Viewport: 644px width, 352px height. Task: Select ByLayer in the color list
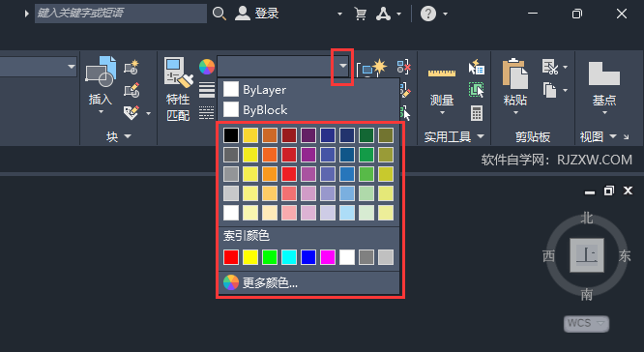[x=308, y=89]
